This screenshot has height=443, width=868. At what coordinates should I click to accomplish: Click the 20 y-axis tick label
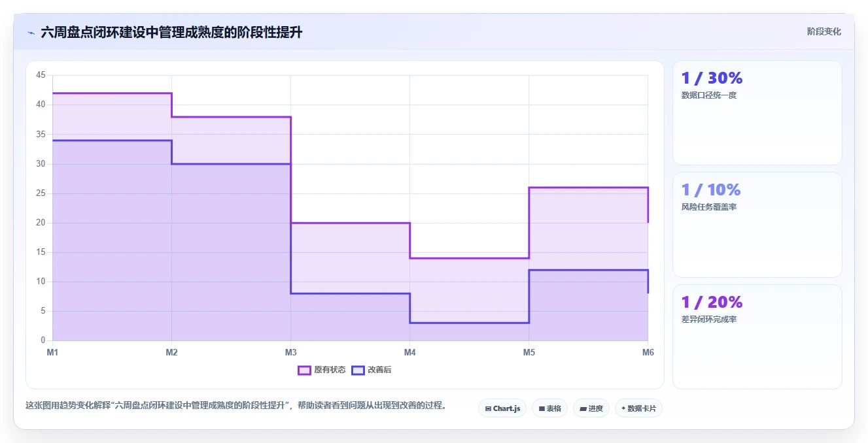pyautogui.click(x=41, y=223)
